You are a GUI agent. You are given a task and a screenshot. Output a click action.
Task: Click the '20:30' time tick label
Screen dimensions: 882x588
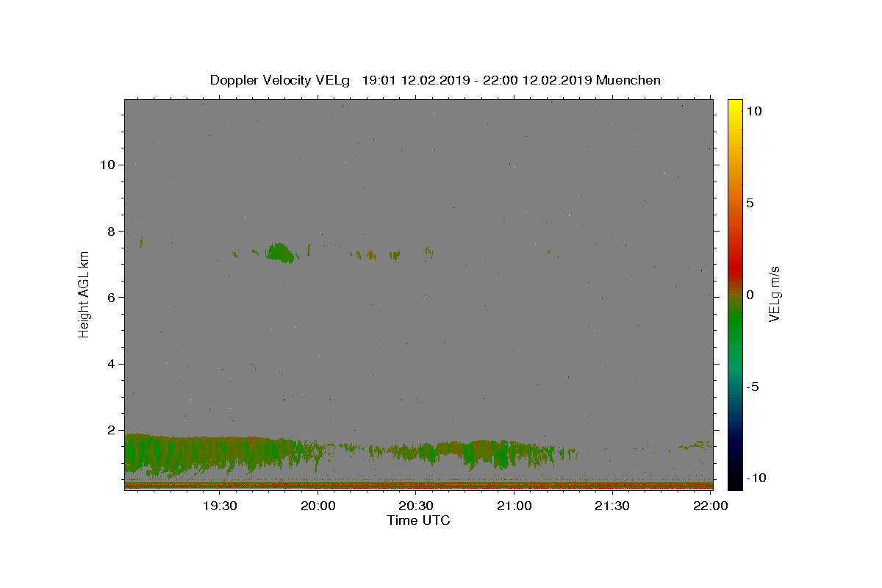coord(416,506)
